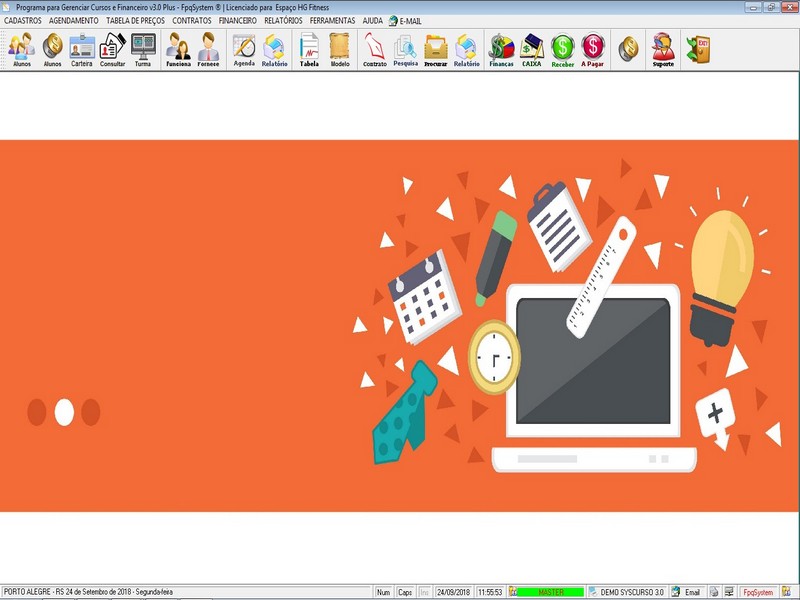Image resolution: width=800 pixels, height=600 pixels.
Task: Click the unlabeled gold coin toolbar icon
Action: tap(628, 48)
